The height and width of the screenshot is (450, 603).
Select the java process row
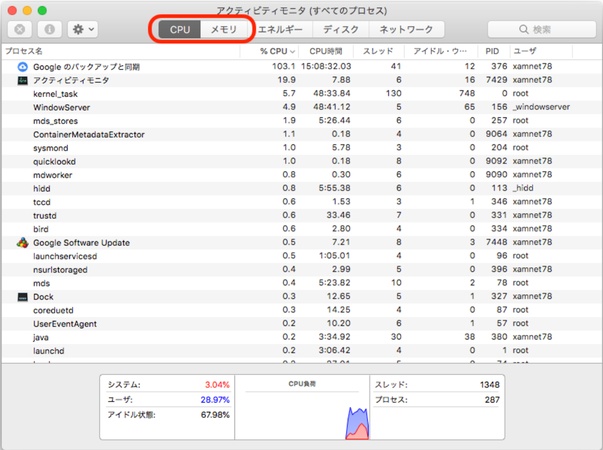302,337
